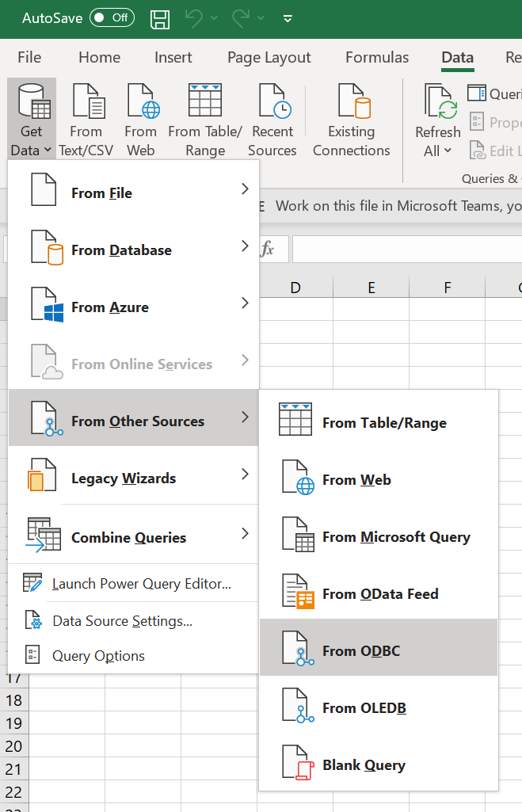Expand the From Database chevron arrow
Screen dimensions: 522x812
[x=245, y=246]
